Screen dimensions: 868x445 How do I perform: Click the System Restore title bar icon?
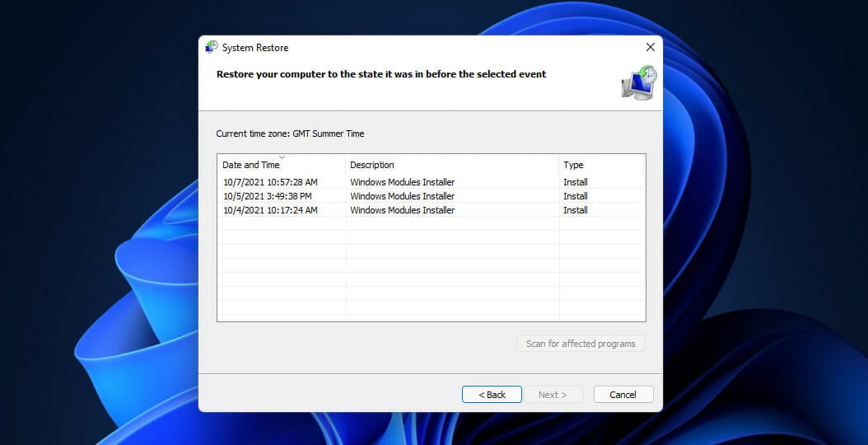212,47
